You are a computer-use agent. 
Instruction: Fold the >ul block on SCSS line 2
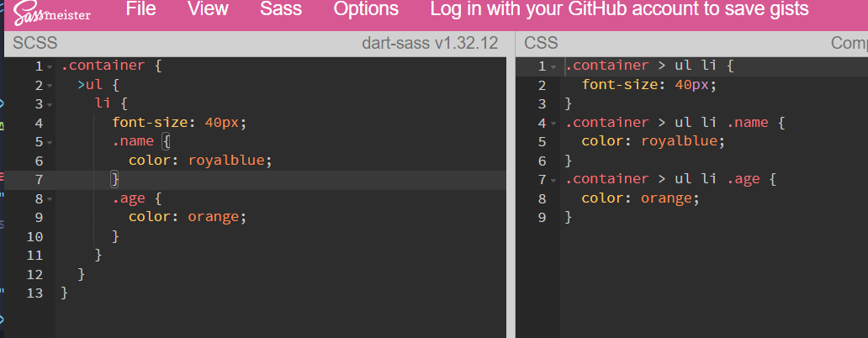[x=50, y=86]
